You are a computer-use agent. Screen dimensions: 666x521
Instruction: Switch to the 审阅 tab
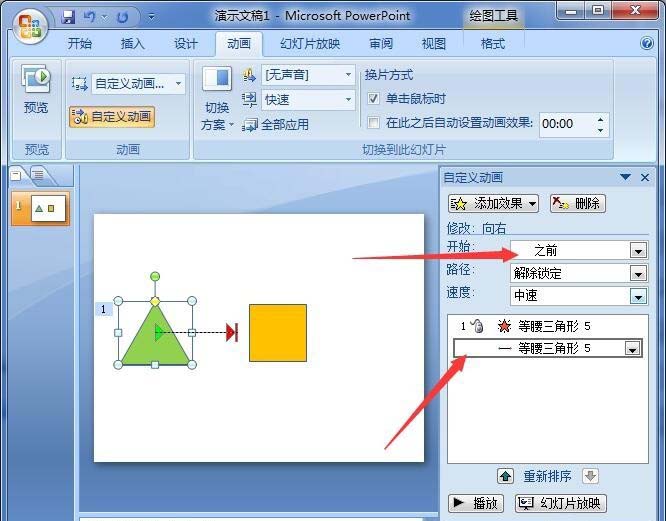pos(381,43)
